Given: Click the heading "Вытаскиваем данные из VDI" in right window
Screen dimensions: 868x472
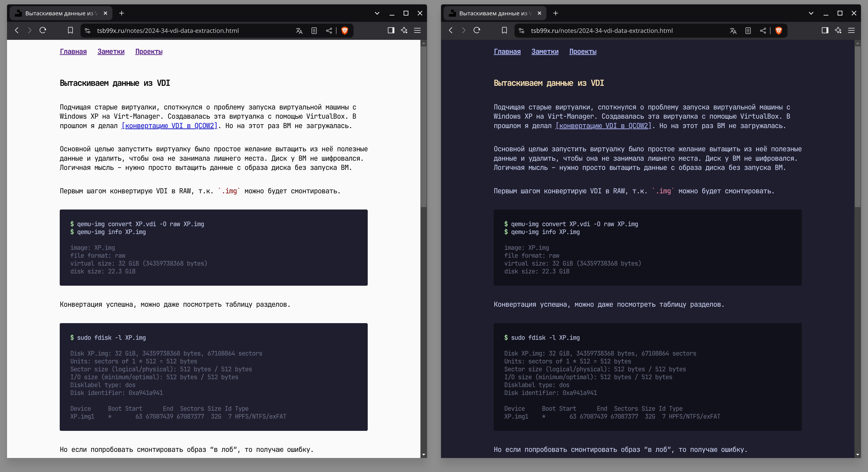Looking at the screenshot, I should click(549, 83).
